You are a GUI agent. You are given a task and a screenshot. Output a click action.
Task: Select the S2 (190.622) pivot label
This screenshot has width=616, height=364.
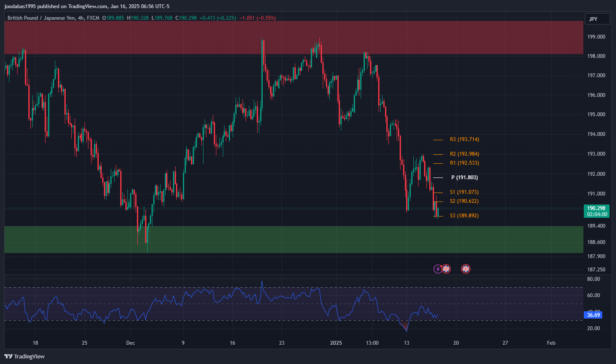(464, 201)
